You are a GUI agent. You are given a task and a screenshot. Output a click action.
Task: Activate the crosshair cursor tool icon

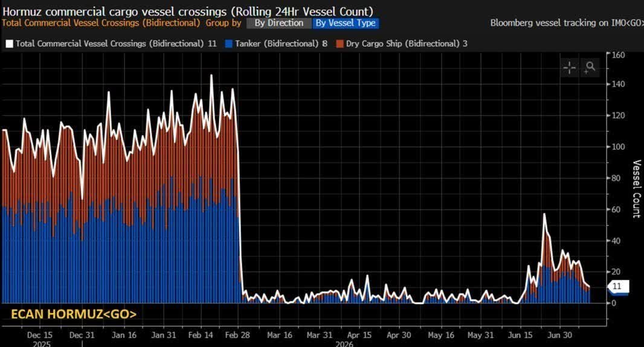coord(570,67)
